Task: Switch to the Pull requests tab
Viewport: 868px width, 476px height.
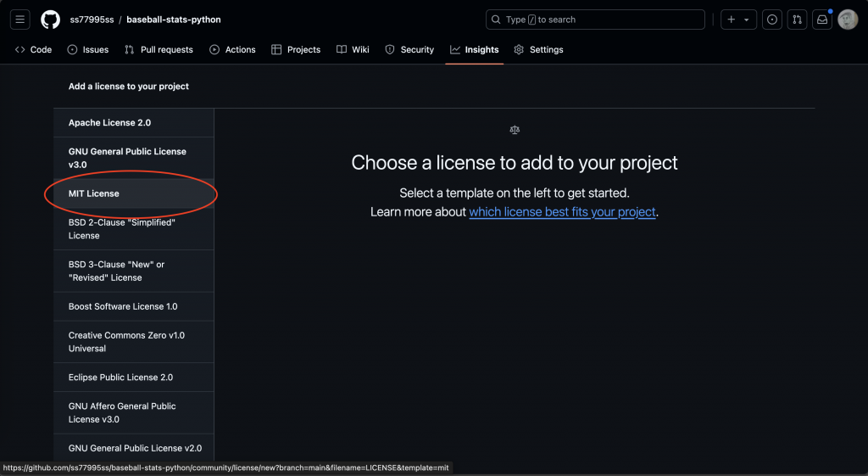Action: click(x=159, y=49)
